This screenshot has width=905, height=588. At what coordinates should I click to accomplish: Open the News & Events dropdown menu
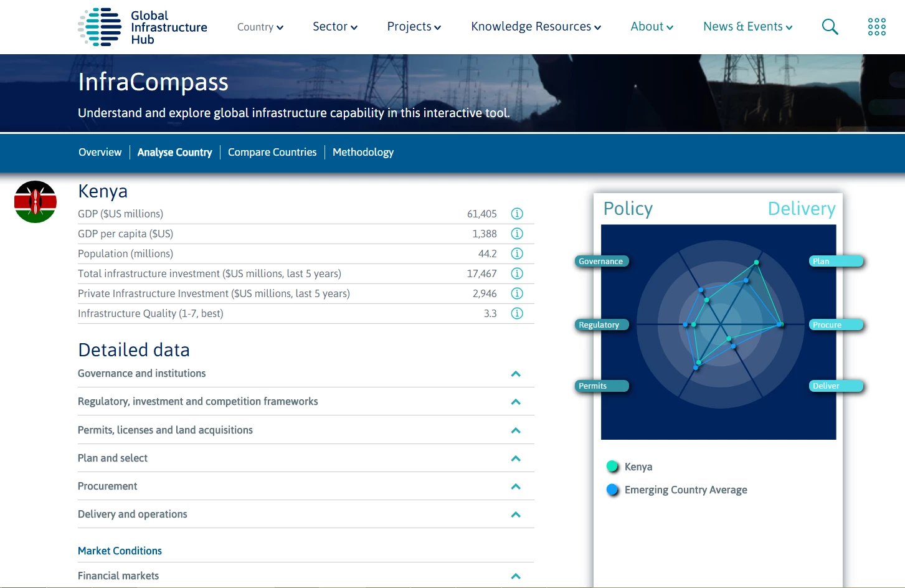coord(748,27)
